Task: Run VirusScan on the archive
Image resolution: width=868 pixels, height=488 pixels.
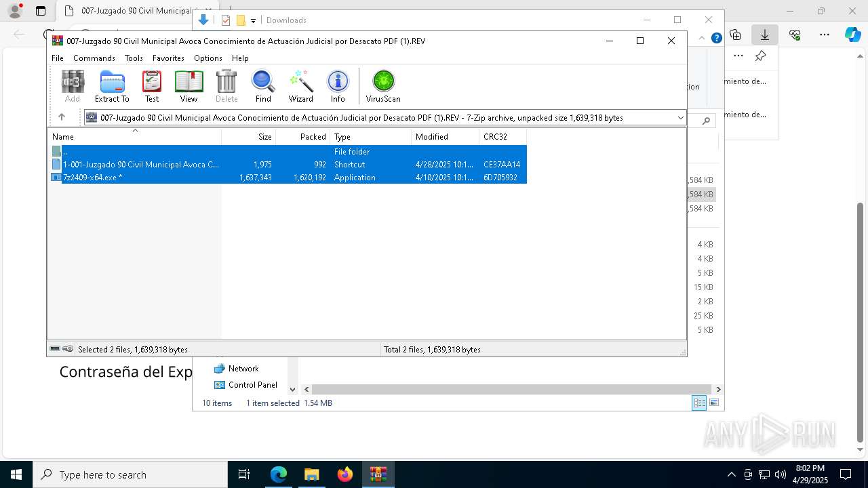Action: 383,86
